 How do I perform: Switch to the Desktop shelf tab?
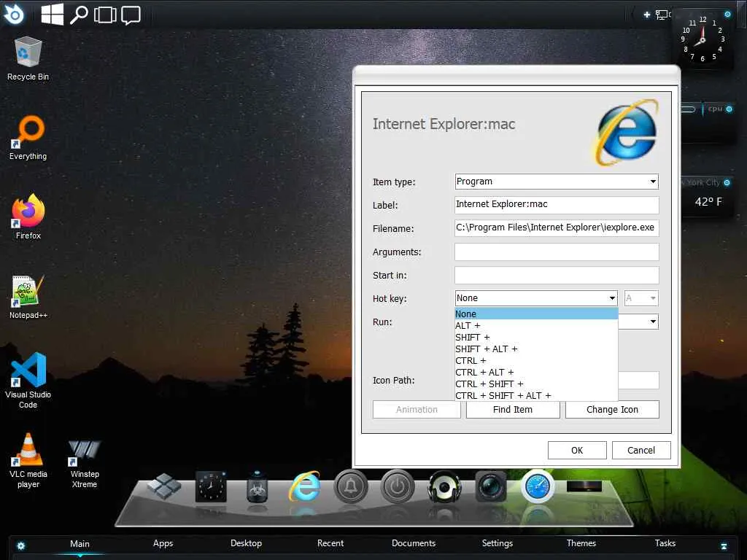[x=247, y=543]
